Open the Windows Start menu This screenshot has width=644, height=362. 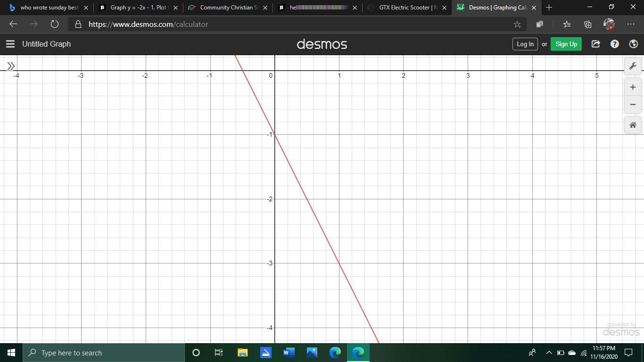[x=11, y=353]
